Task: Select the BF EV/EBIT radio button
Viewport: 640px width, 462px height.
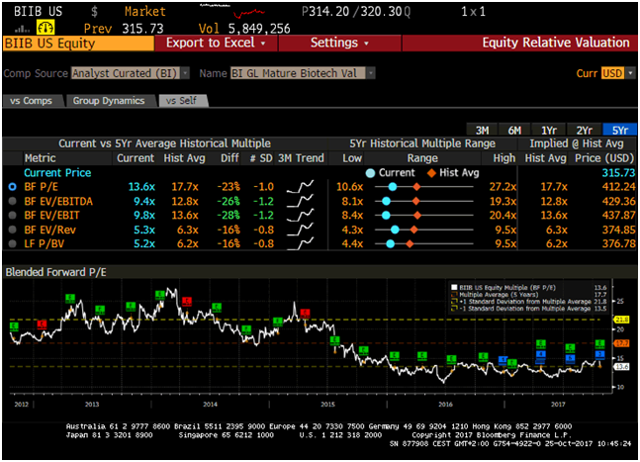Action: click(x=13, y=215)
